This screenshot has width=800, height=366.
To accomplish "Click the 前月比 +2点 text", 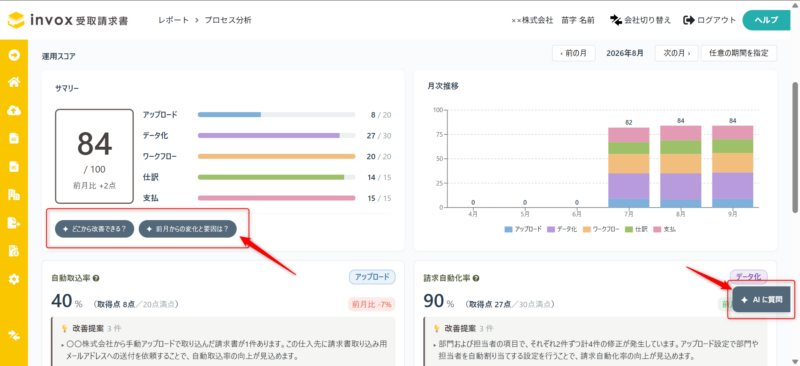I will (94, 186).
